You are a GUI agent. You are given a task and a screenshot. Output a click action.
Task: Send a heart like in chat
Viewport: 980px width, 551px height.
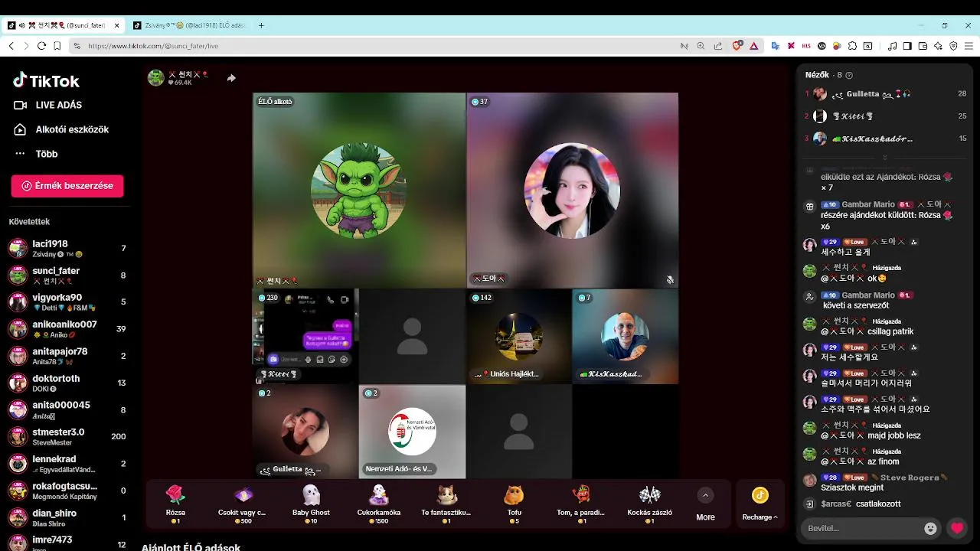[x=956, y=528]
